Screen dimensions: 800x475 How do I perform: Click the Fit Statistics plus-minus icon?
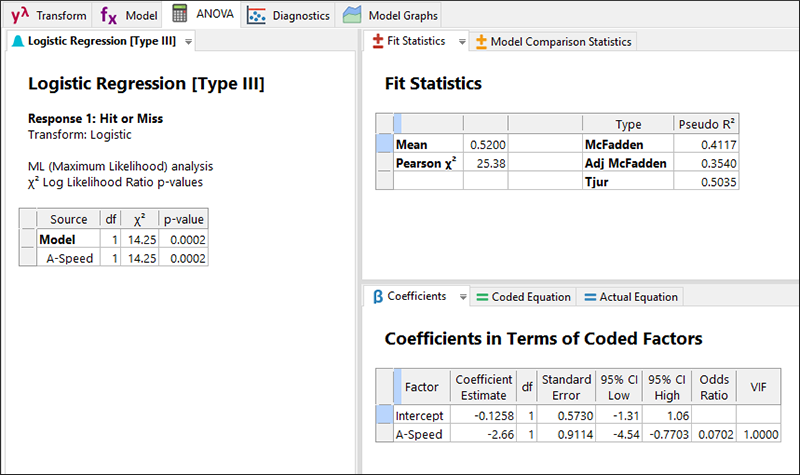(x=378, y=42)
